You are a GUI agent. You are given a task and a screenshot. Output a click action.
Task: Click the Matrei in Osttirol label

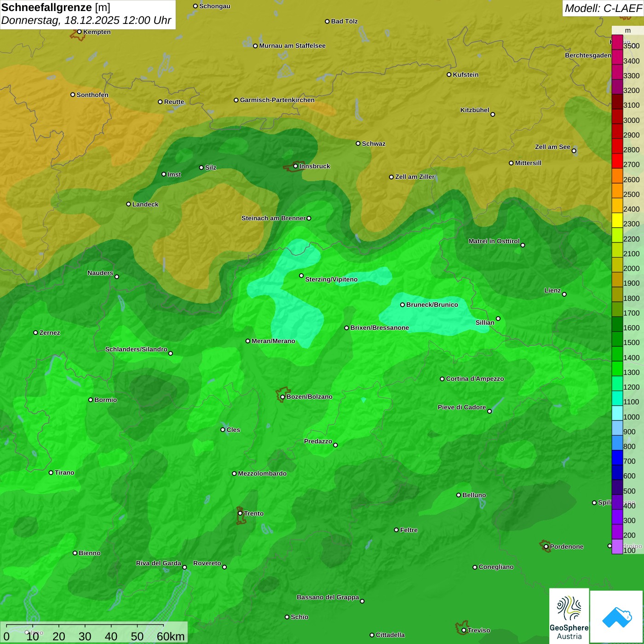pos(494,241)
